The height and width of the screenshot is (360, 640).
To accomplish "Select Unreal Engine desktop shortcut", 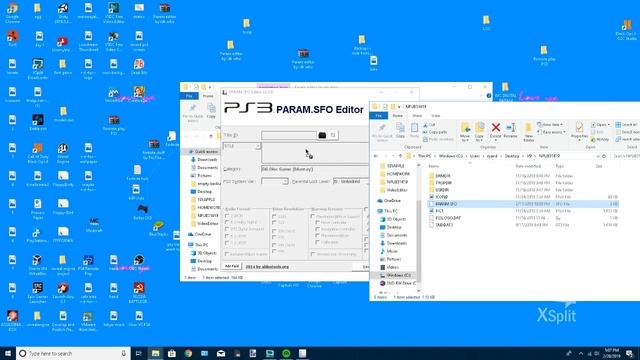I will click(x=63, y=153).
